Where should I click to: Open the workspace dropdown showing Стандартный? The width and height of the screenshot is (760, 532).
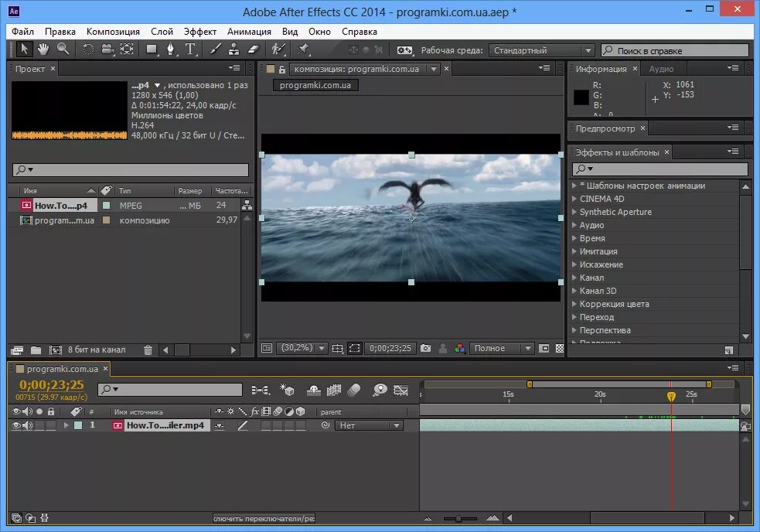point(541,50)
